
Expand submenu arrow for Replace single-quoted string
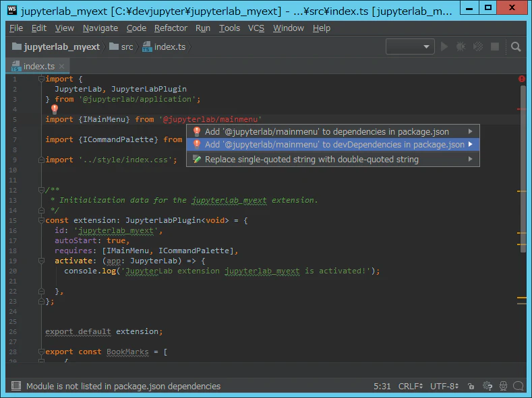470,159
